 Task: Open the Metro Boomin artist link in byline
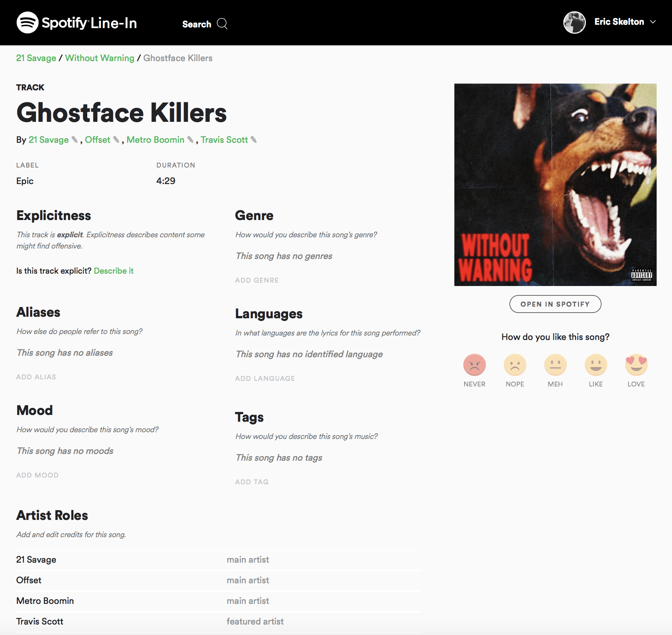[x=155, y=140]
